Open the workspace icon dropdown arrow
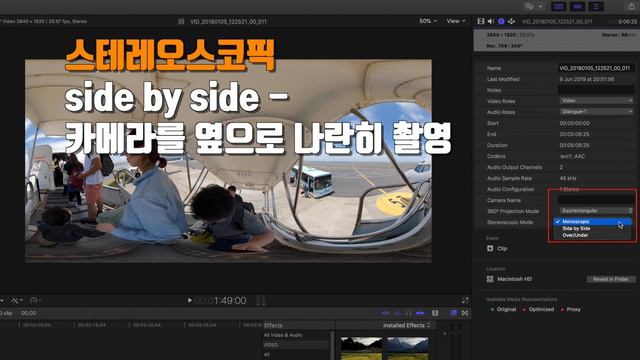Viewport: 640px width, 360px height. point(540,7)
